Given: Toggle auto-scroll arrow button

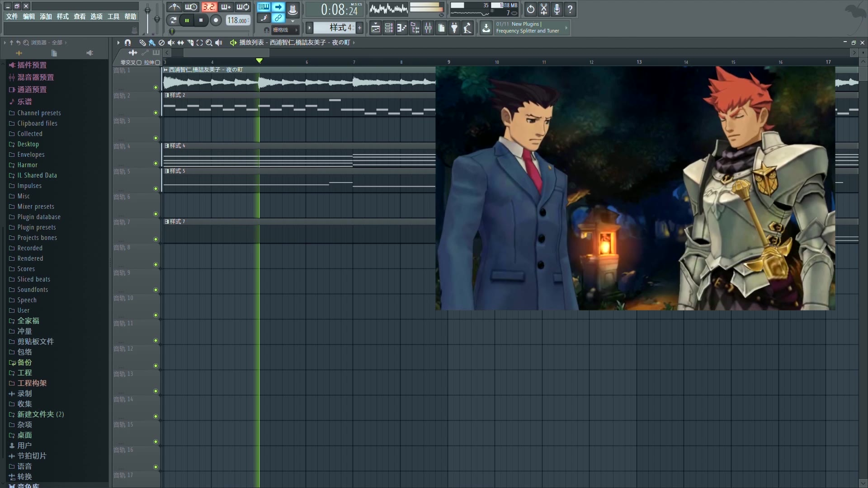Looking at the screenshot, I should pos(278,7).
